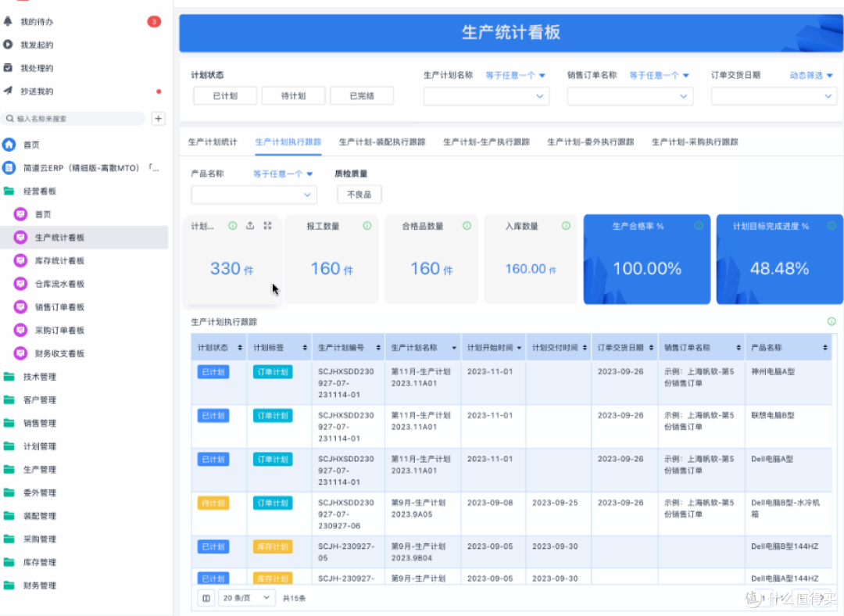The width and height of the screenshot is (844, 616).
Task: Switch to 生产计划-生产执行跟踪 tab
Action: pyautogui.click(x=487, y=142)
